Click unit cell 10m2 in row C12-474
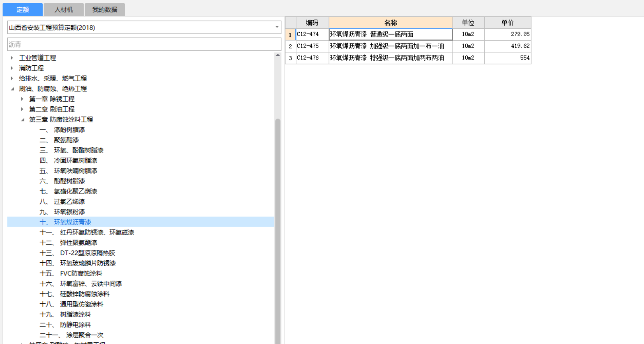This screenshot has height=344, width=644. (468, 34)
